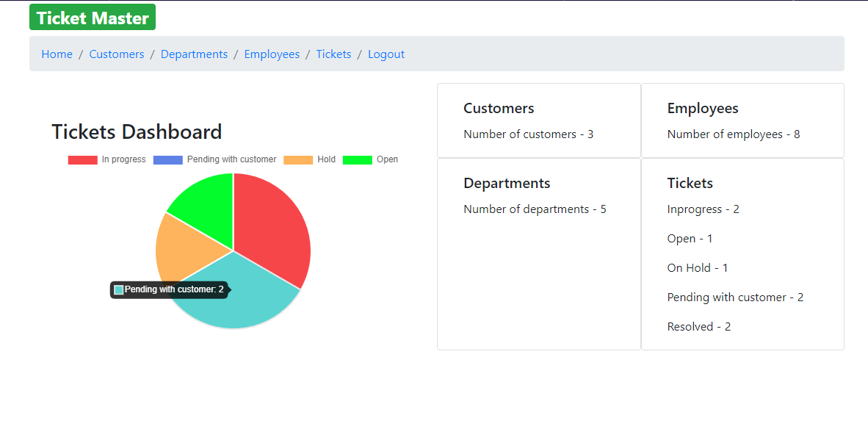
Task: Open the Home navigation link
Action: tap(57, 54)
